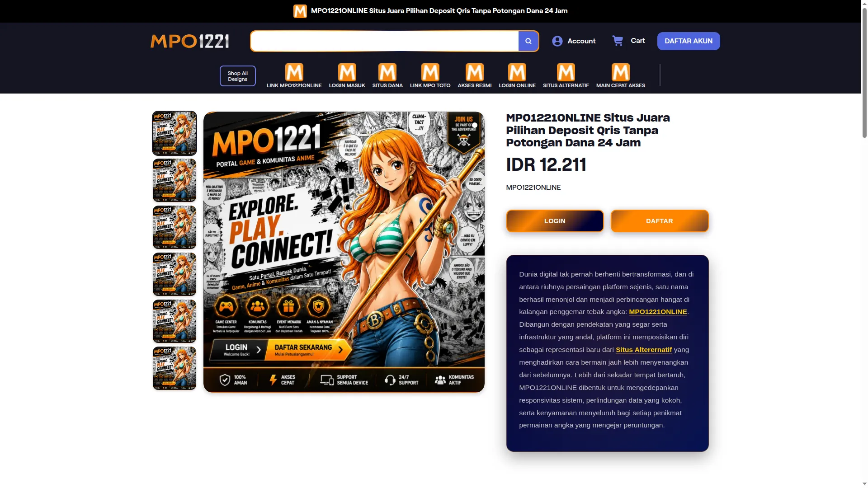Viewport: 868px width, 488px height.
Task: Open the LINK MPO TOTO menu label
Action: (430, 85)
